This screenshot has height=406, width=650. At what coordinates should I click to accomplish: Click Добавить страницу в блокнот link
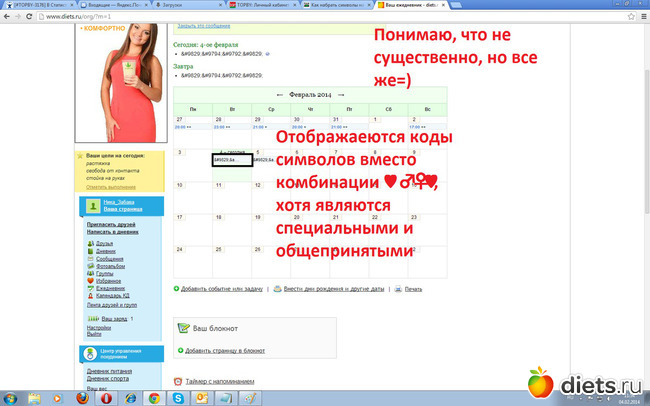(x=225, y=351)
